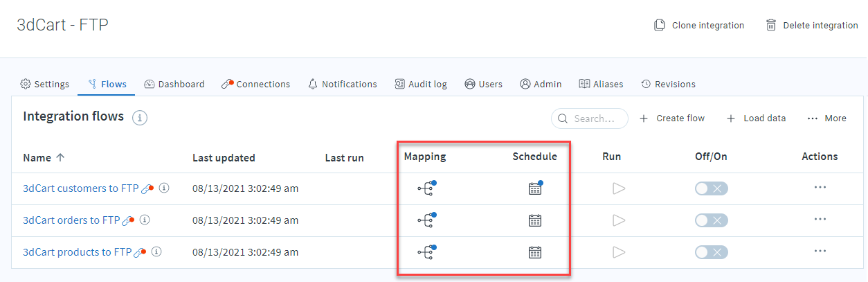Image resolution: width=868 pixels, height=282 pixels.
Task: Focus the flow Search field
Action: pos(590,118)
